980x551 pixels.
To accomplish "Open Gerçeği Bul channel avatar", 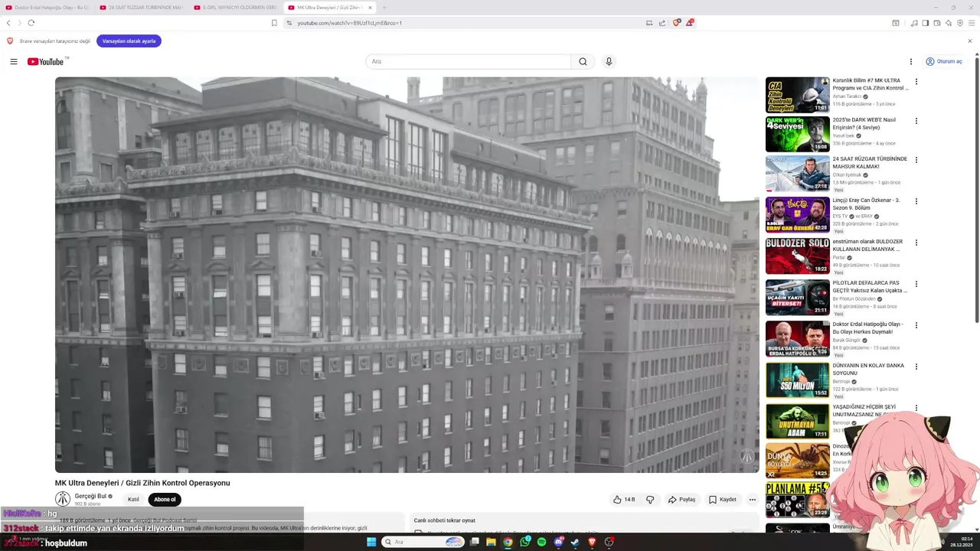I will (63, 499).
